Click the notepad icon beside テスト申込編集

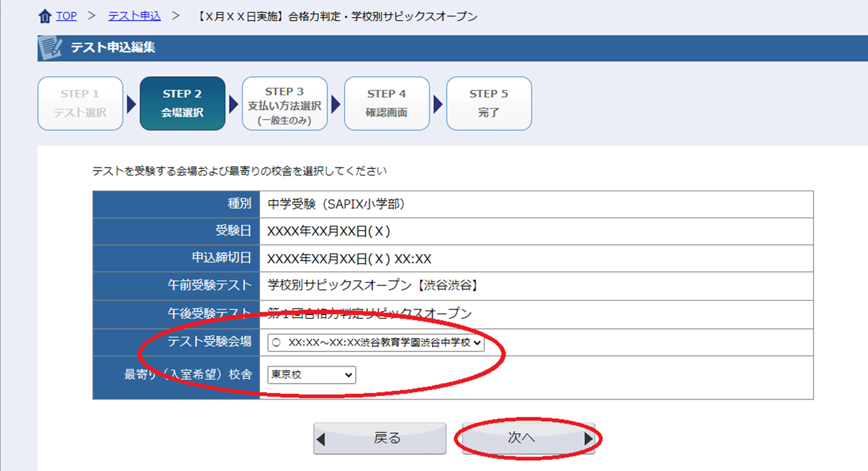click(x=50, y=48)
